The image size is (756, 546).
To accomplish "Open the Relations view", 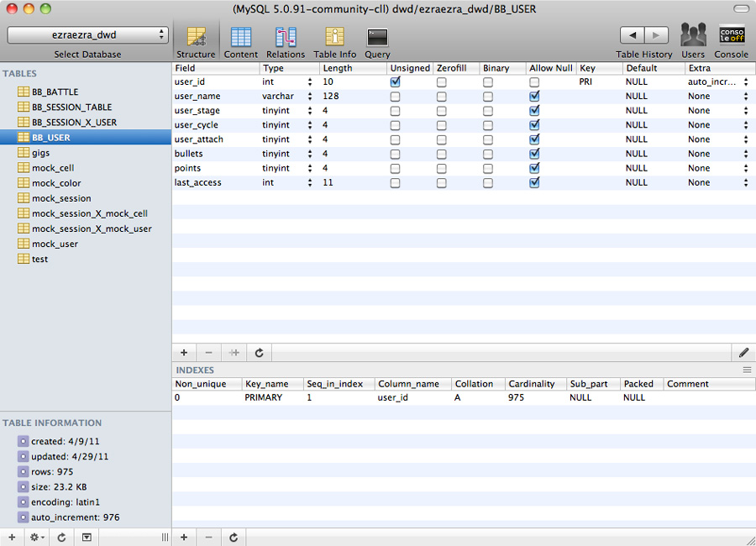I will (x=286, y=42).
